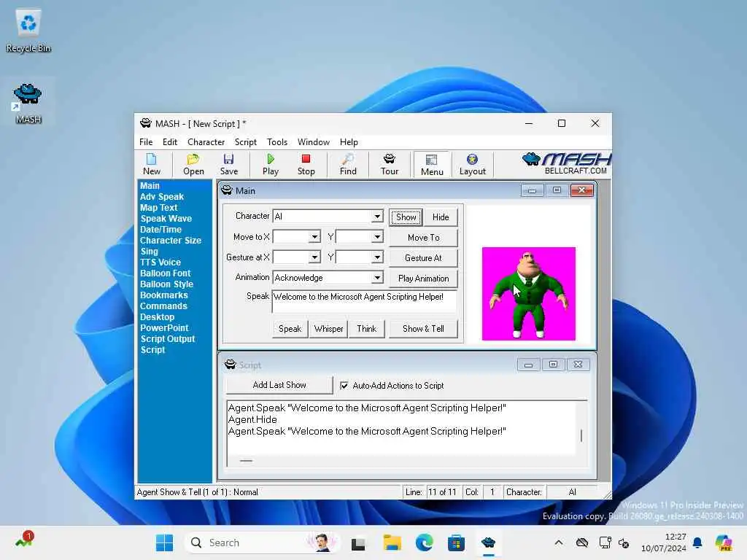Expand the Animation dropdown
Image resolution: width=747 pixels, height=560 pixels.
(x=377, y=278)
